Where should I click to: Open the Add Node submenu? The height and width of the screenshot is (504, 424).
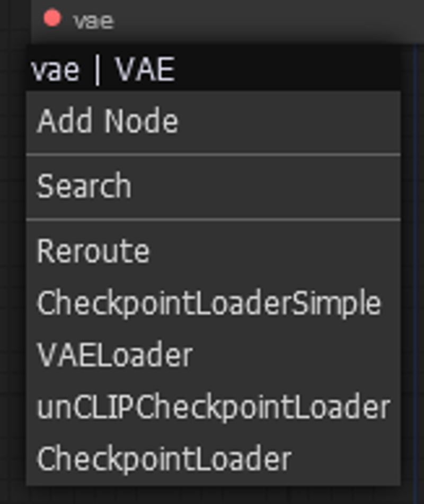point(213,122)
